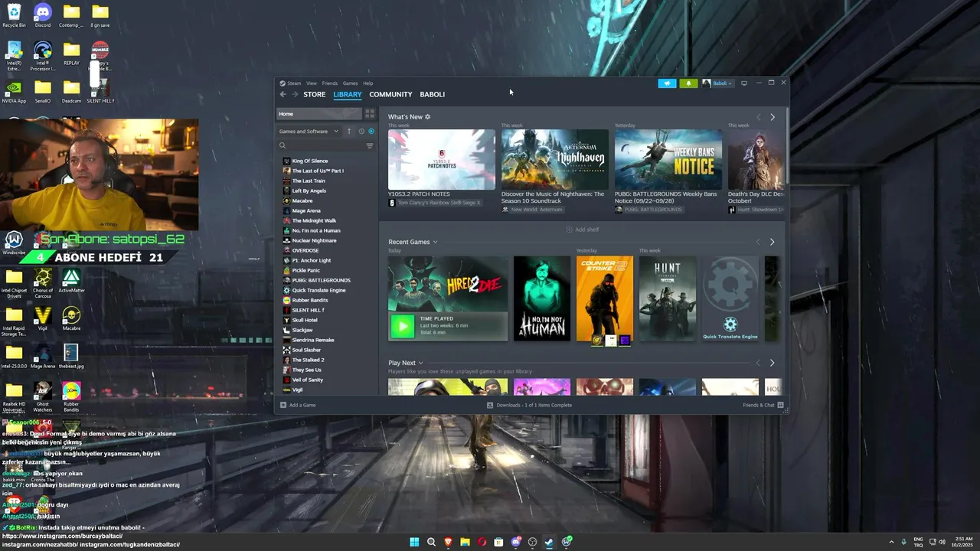Click the Windows Start button
The height and width of the screenshot is (551, 980).
[414, 542]
